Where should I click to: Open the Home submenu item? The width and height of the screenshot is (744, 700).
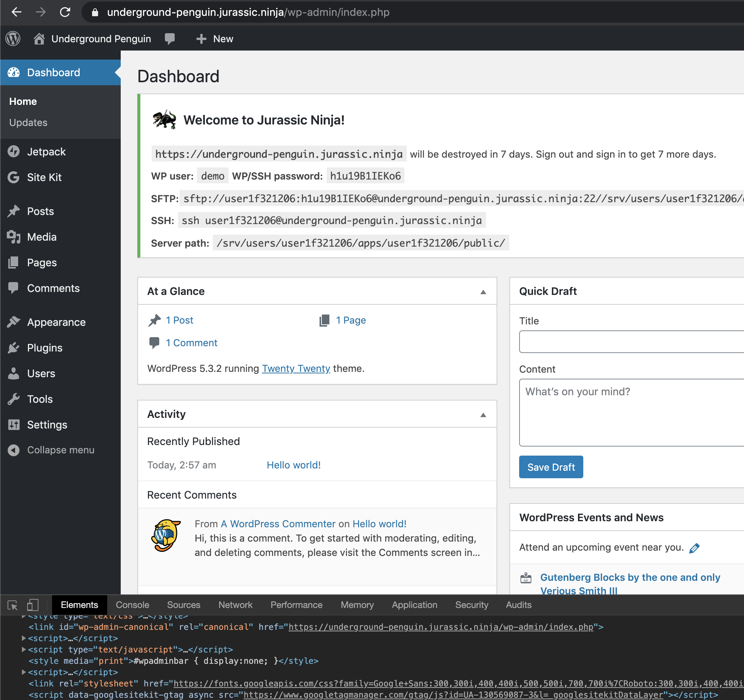[23, 101]
